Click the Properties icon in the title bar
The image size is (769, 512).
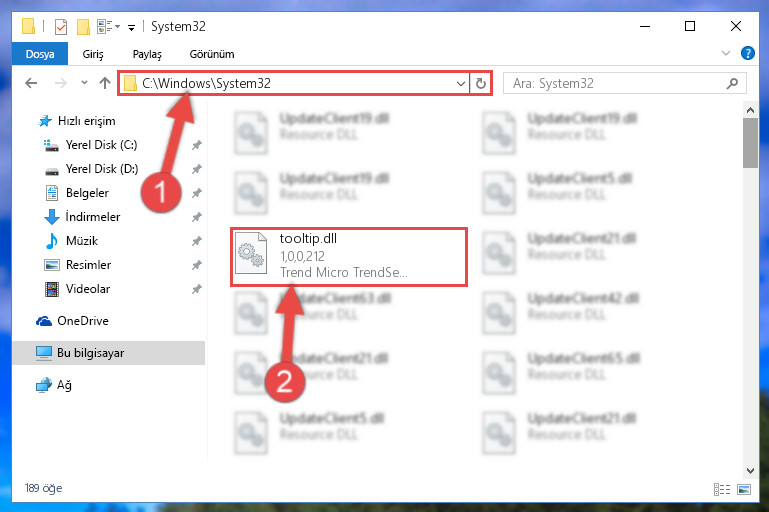click(x=61, y=26)
